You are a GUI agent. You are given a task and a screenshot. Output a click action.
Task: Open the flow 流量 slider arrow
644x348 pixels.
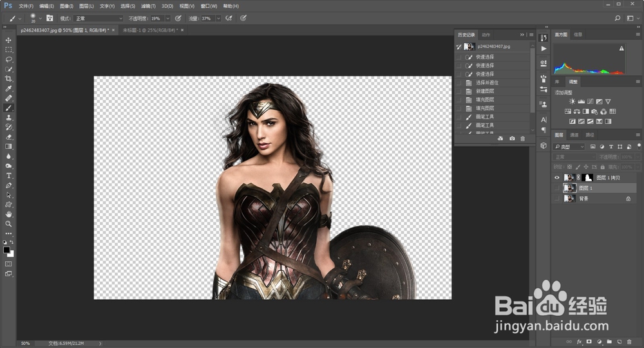coord(218,19)
